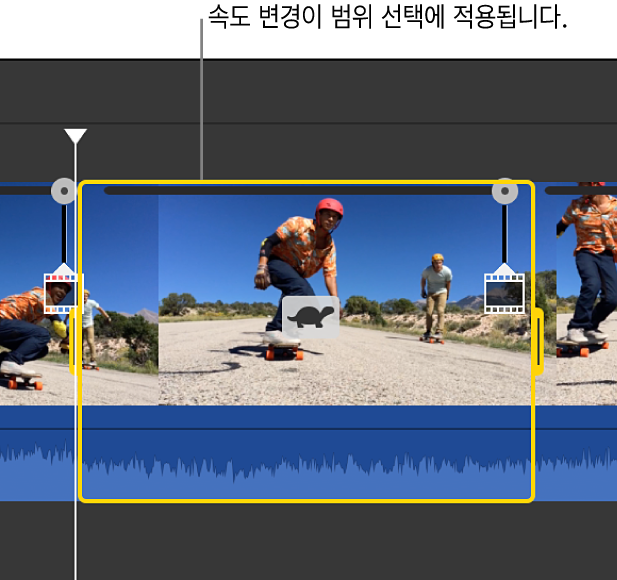Image resolution: width=617 pixels, height=580 pixels.
Task: Select the right speed handle circle
Action: coord(505,191)
